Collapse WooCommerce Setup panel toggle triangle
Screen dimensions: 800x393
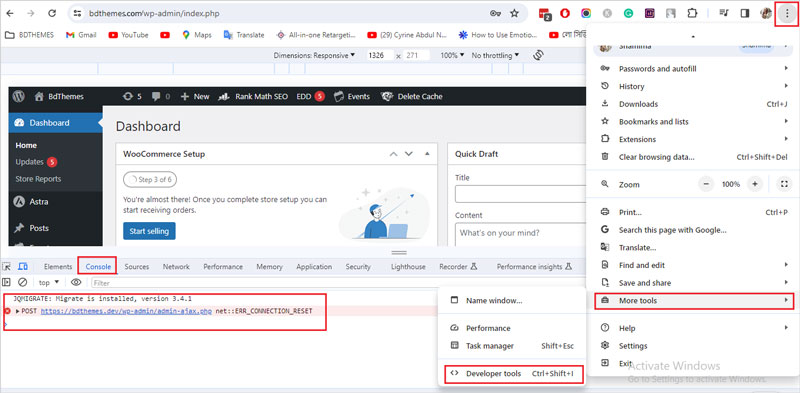coord(427,154)
